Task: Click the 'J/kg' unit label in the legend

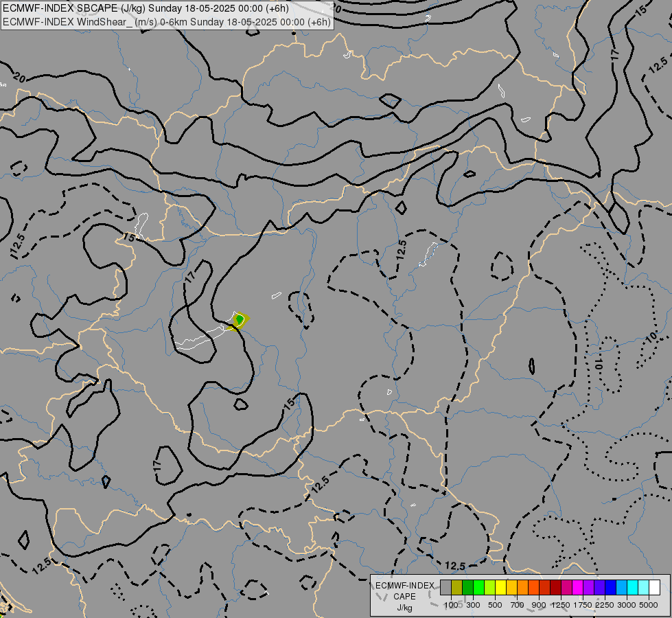Action: point(404,608)
